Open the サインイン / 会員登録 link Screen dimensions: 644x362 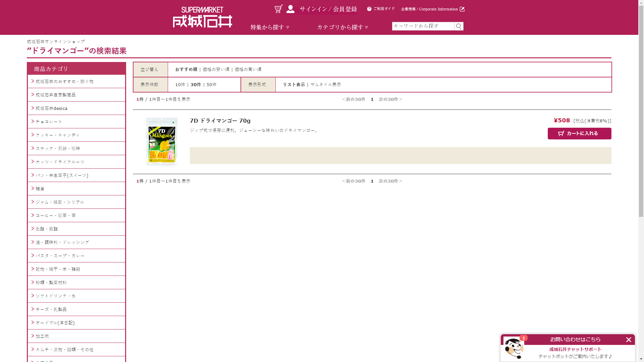point(328,9)
